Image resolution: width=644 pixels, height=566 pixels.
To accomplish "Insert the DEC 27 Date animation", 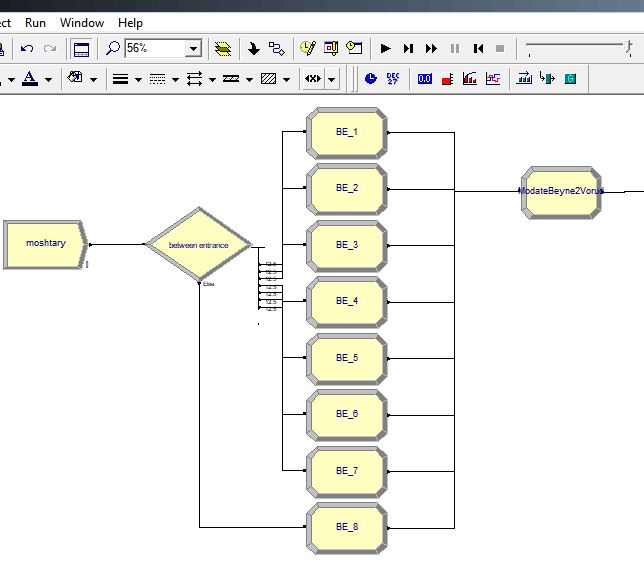I will (393, 78).
